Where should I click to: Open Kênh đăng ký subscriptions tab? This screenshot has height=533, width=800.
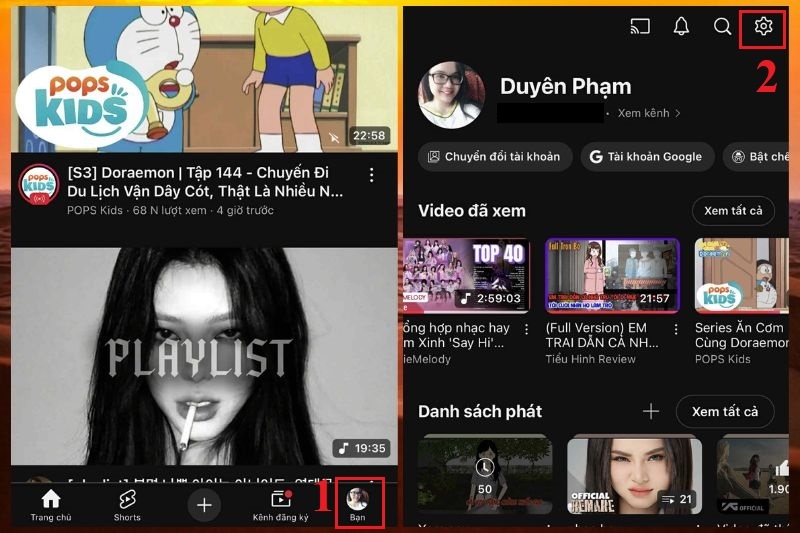[281, 505]
